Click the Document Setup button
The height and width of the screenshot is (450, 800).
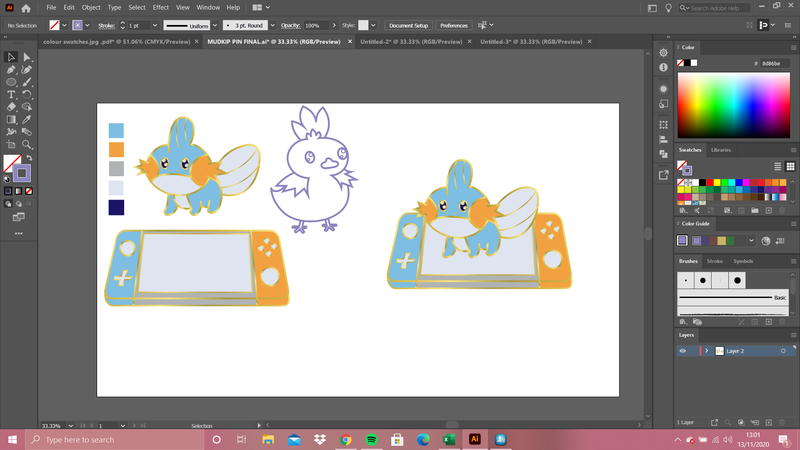click(409, 26)
